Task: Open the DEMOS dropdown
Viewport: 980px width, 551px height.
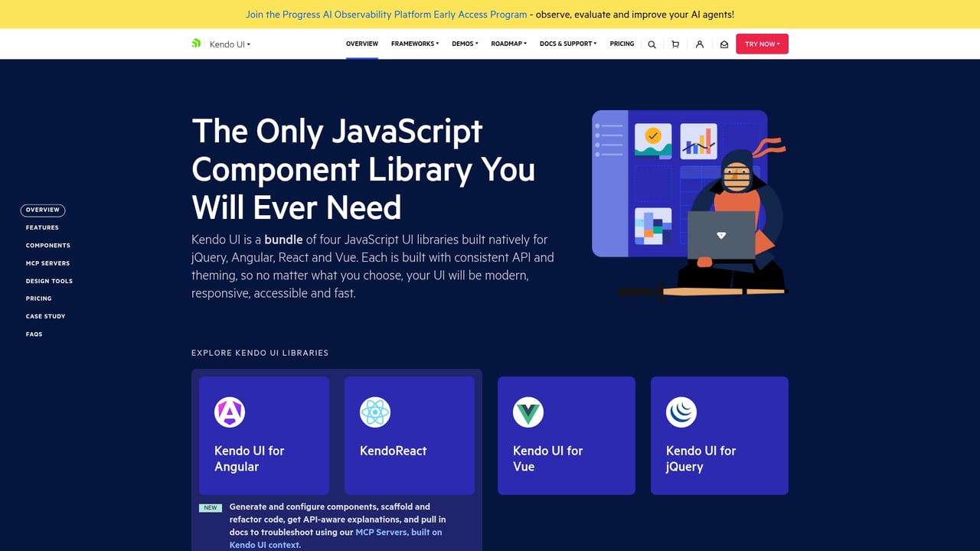Action: click(x=465, y=44)
